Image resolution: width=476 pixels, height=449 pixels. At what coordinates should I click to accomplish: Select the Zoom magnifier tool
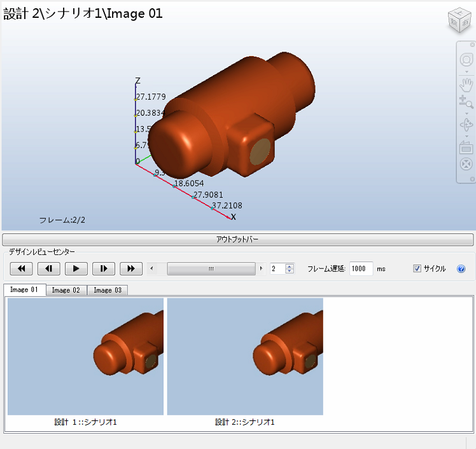tap(466, 102)
